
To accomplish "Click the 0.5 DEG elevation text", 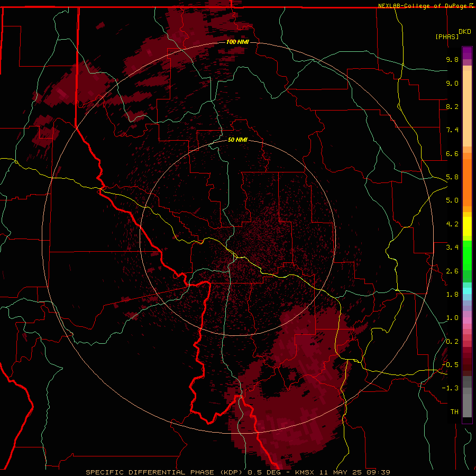I will 264,472.
